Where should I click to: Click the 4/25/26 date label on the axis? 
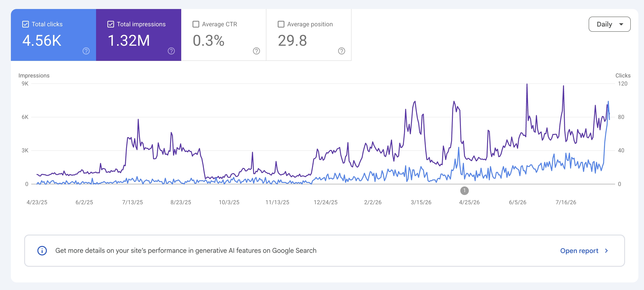pyautogui.click(x=469, y=202)
